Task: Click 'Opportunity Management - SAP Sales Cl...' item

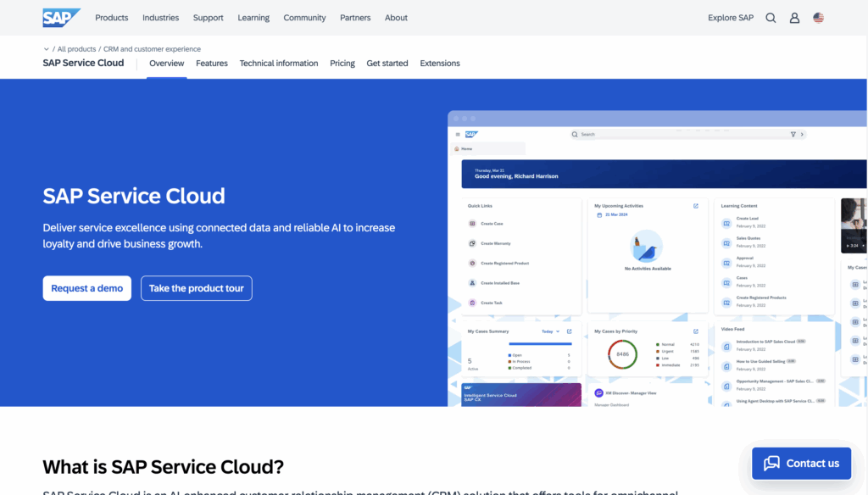Action: click(x=775, y=381)
